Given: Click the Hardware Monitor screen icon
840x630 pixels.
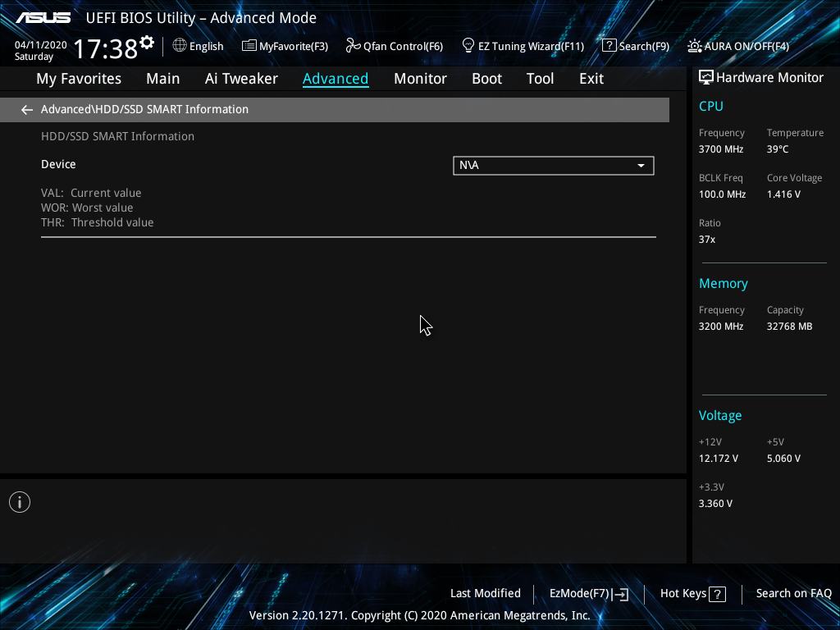Looking at the screenshot, I should pyautogui.click(x=706, y=78).
